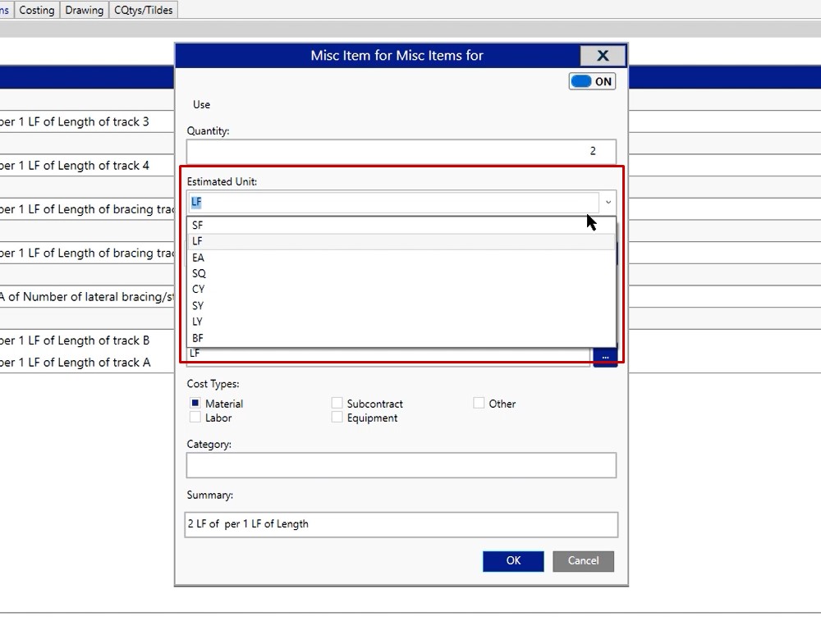Select CY unit option

coord(199,290)
